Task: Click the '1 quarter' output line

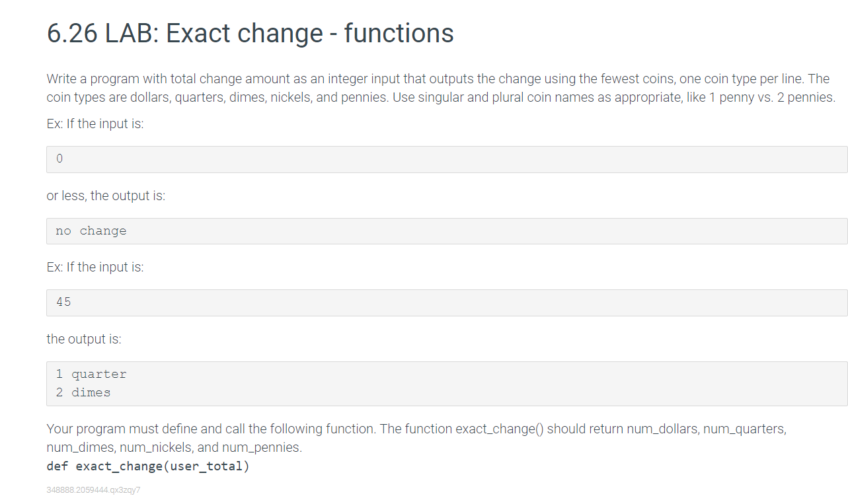Action: 91,374
